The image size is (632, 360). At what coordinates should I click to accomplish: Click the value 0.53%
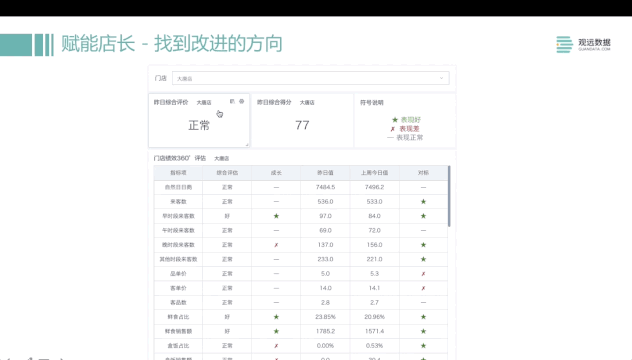point(374,346)
